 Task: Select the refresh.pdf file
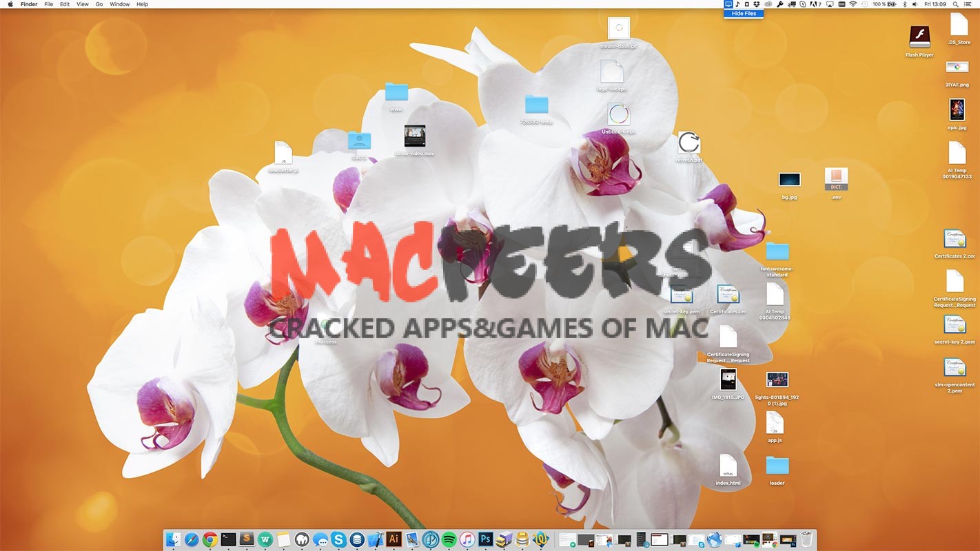[688, 143]
